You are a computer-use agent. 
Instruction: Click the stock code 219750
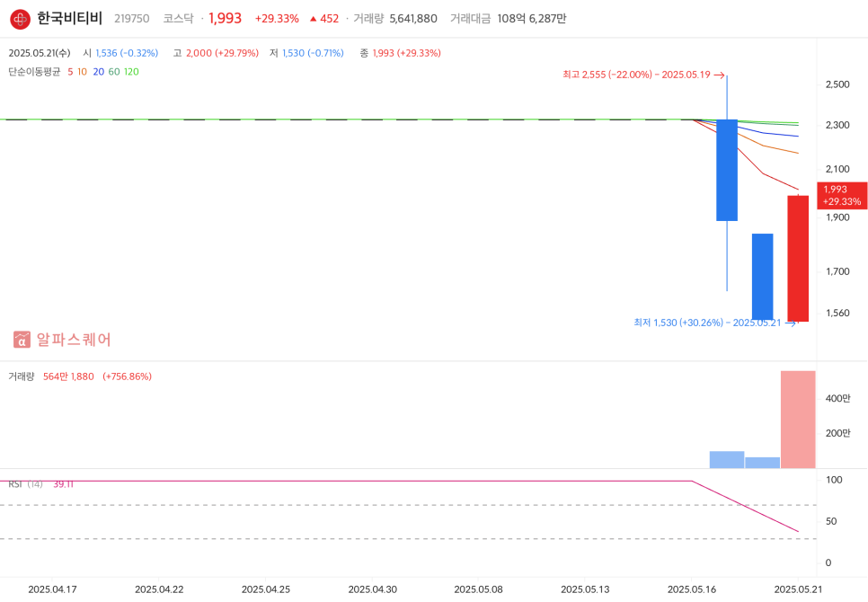coord(132,19)
